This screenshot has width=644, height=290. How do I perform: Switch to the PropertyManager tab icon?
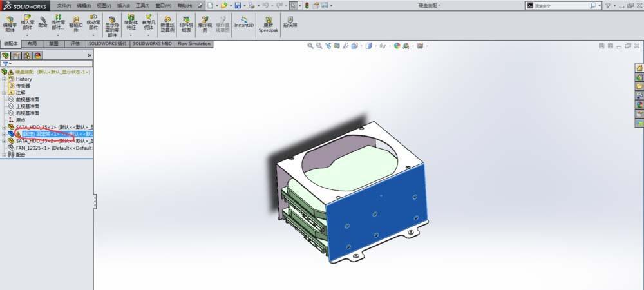coord(16,55)
